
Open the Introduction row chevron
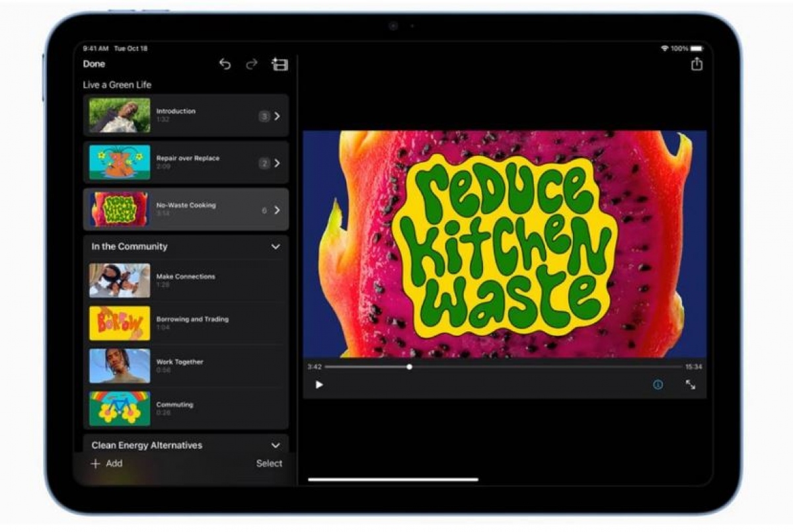coord(277,116)
